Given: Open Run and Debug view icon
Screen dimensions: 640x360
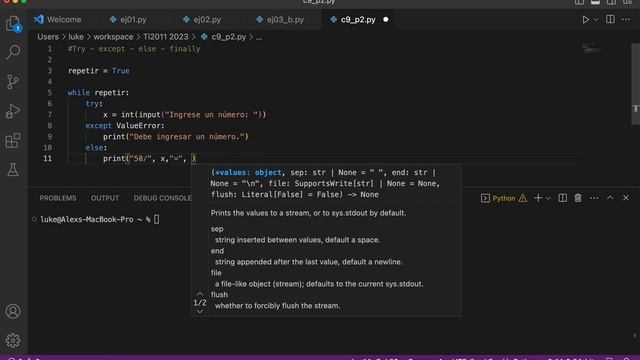Looking at the screenshot, I should (x=13, y=111).
